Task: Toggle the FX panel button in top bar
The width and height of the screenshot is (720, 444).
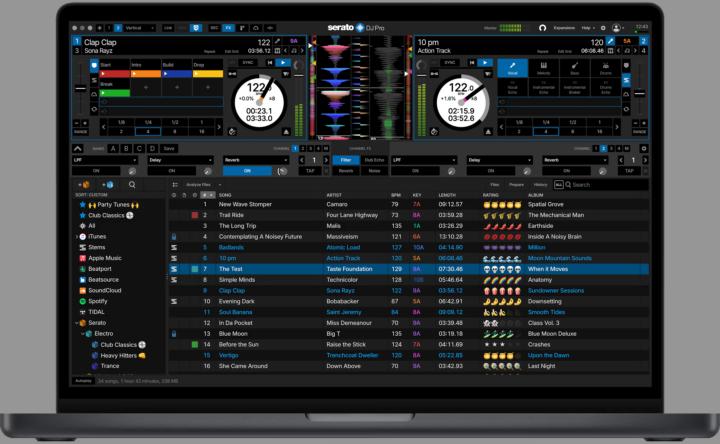Action: [228, 28]
